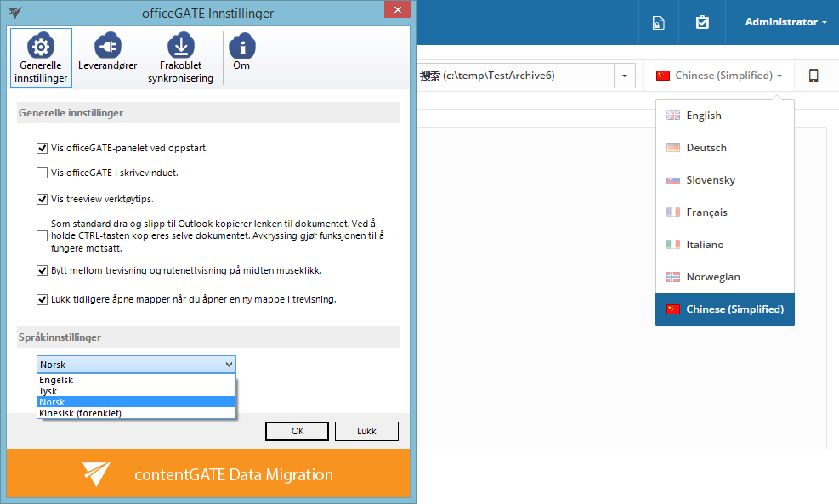Open the Om info icon
This screenshot has width=839, height=504.
(241, 47)
